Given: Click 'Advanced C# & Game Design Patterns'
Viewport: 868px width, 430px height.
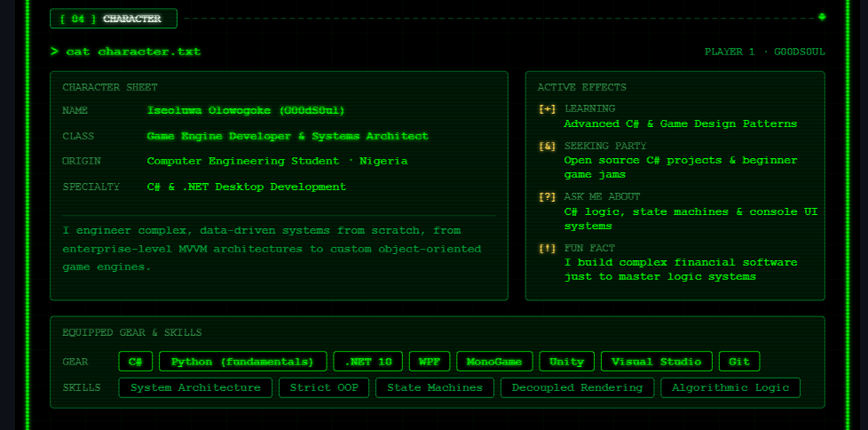Looking at the screenshot, I should (681, 124).
